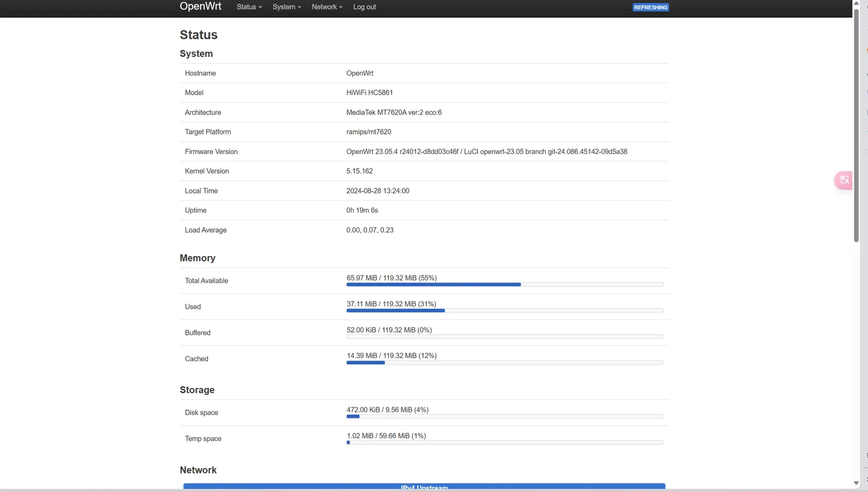This screenshot has width=868, height=492.
Task: Open the Status dropdown menu
Action: point(249,7)
